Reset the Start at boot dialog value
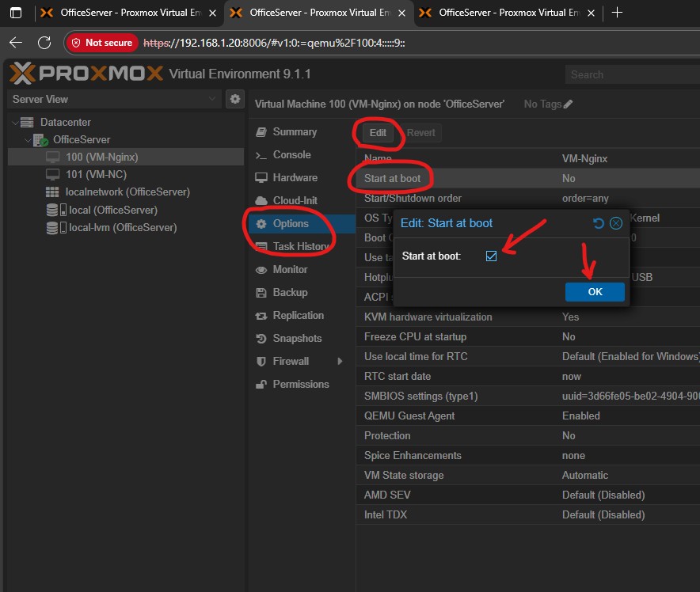This screenshot has height=592, width=700. pyautogui.click(x=599, y=223)
